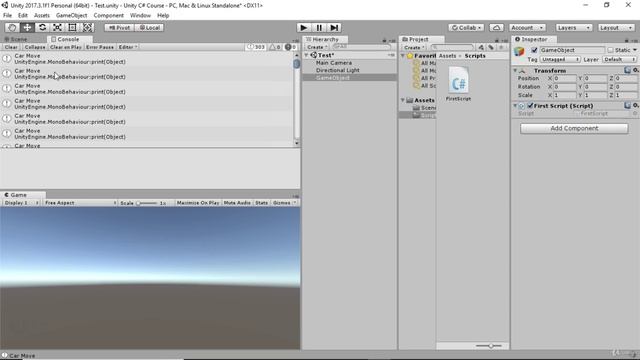The width and height of the screenshot is (640, 360).
Task: Toggle the Stats overlay button
Action: click(262, 202)
